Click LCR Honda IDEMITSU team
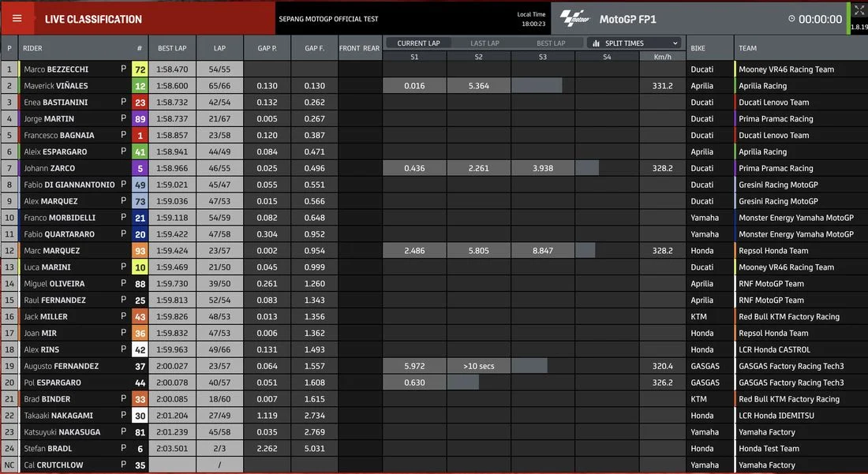 tap(776, 416)
